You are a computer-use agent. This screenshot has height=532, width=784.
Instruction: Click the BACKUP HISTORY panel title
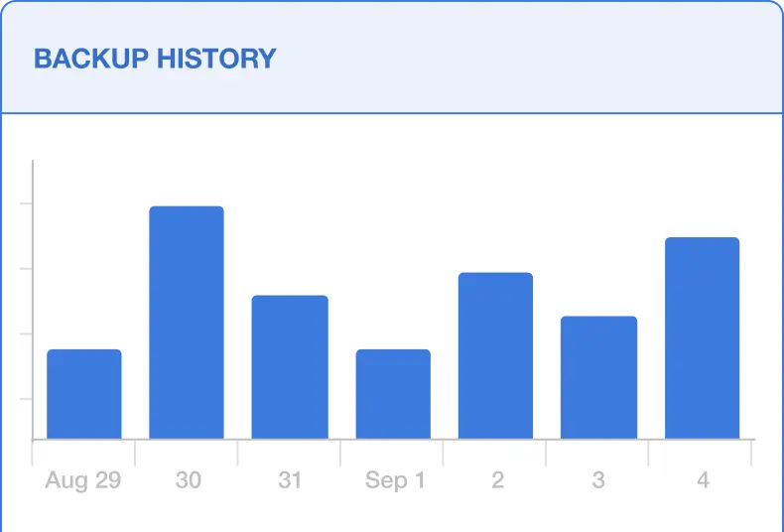pyautogui.click(x=155, y=59)
